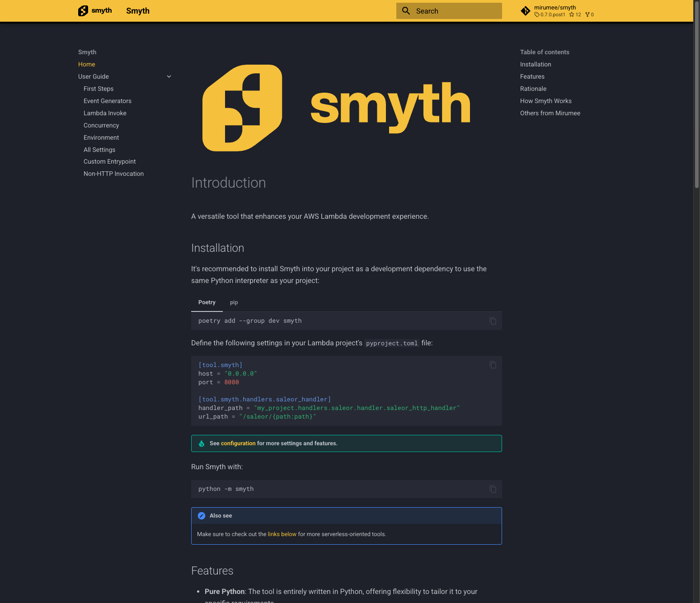
Task: Click the Also see admonition title
Action: click(x=221, y=516)
